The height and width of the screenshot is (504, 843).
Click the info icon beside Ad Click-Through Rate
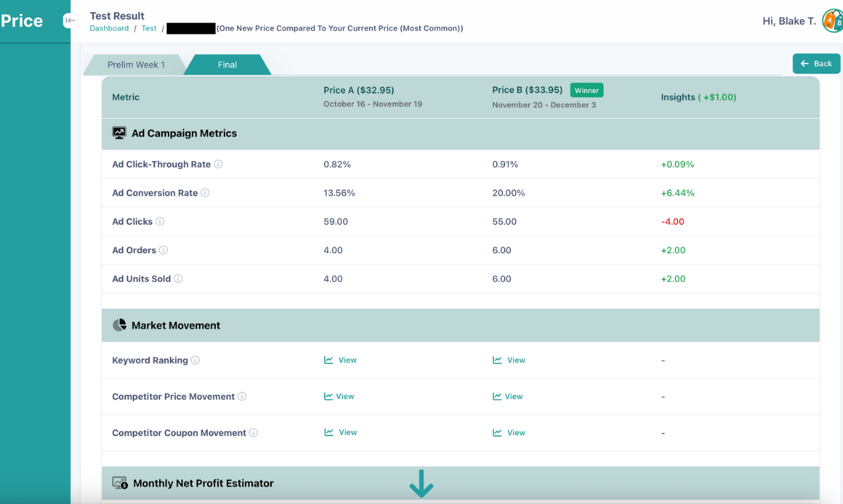coord(219,164)
